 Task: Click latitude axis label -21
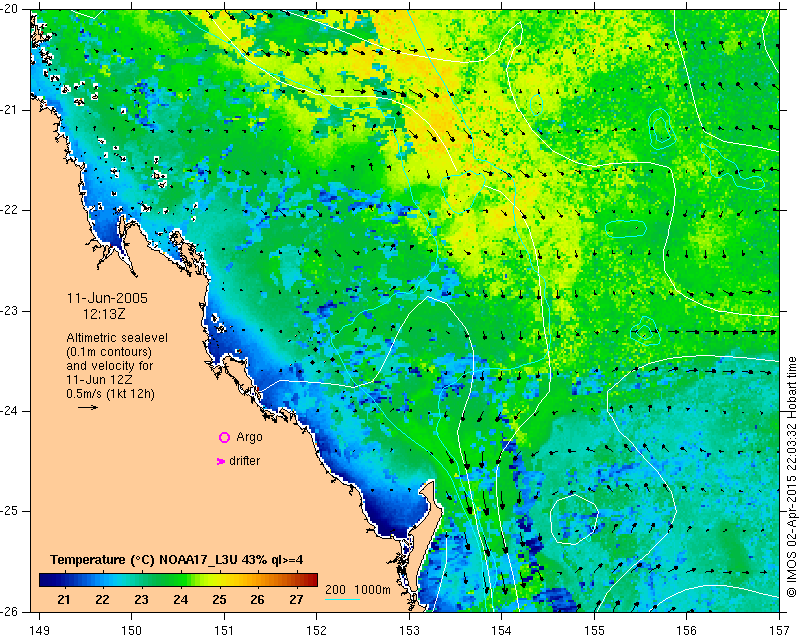(x=10, y=110)
